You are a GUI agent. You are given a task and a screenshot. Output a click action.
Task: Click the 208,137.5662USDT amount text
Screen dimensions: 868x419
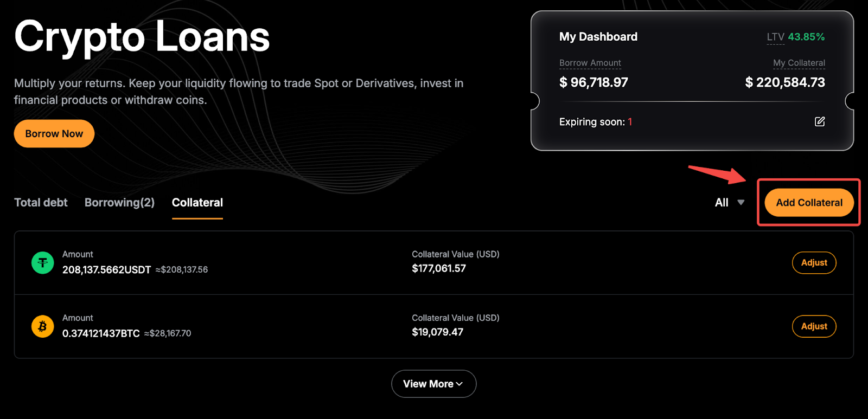coord(106,270)
